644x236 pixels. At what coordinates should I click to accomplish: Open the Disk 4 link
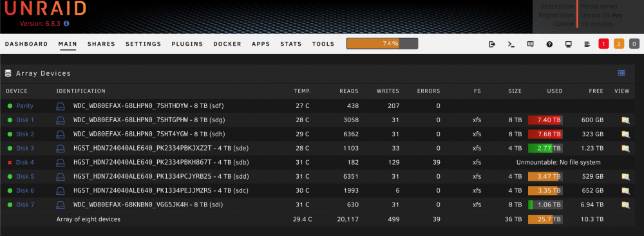[x=25, y=163]
